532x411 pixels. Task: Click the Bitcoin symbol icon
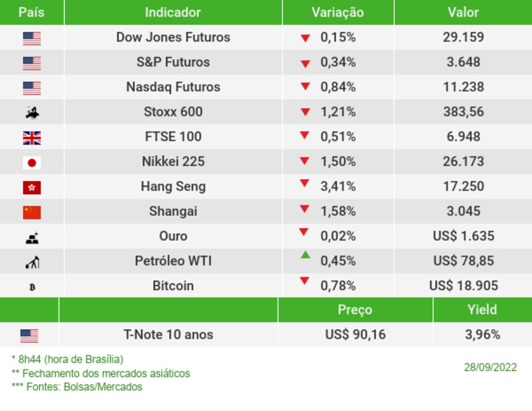[x=32, y=287]
